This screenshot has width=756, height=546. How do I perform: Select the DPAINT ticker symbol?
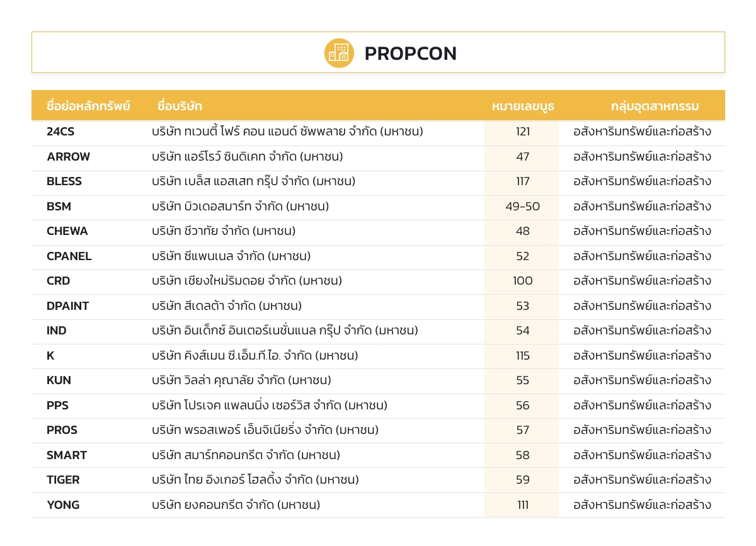pos(68,306)
